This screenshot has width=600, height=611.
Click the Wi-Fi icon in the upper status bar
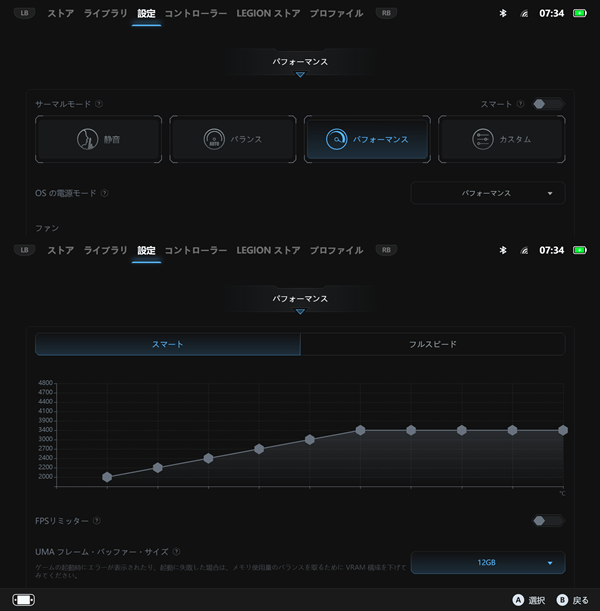pos(524,14)
